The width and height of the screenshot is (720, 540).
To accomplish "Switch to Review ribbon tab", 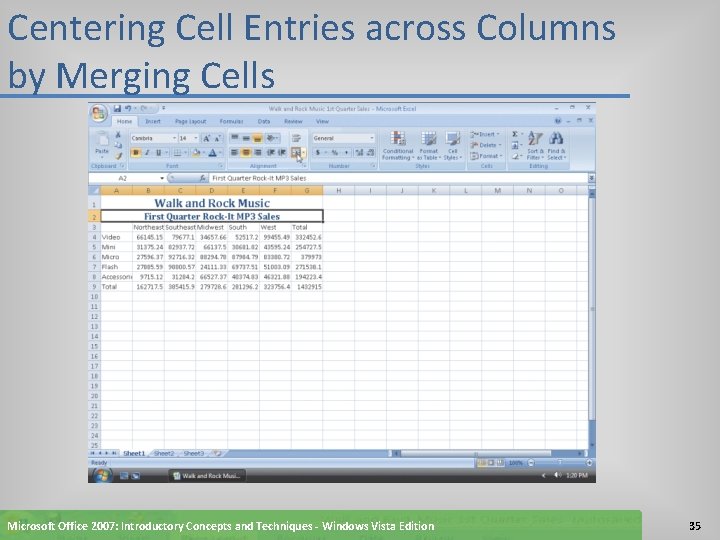I will (293, 121).
